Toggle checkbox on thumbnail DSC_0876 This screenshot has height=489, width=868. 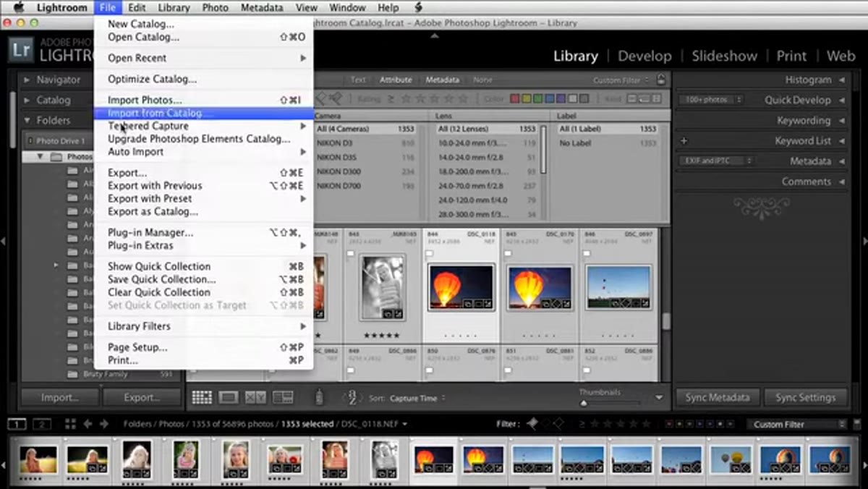tap(429, 370)
